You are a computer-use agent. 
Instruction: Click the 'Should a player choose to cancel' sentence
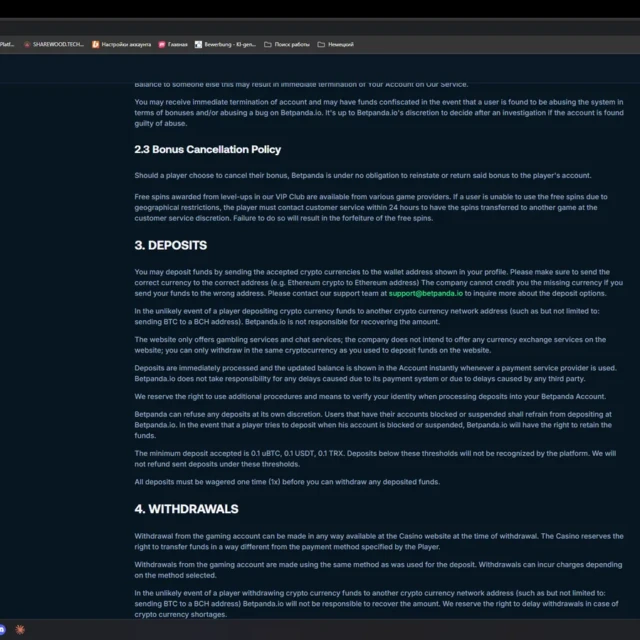click(363, 176)
